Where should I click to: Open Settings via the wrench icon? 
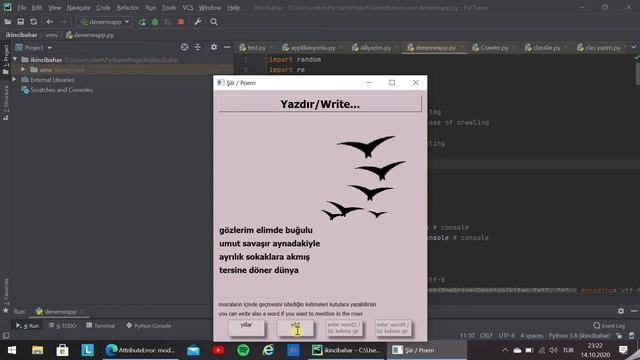198,22
